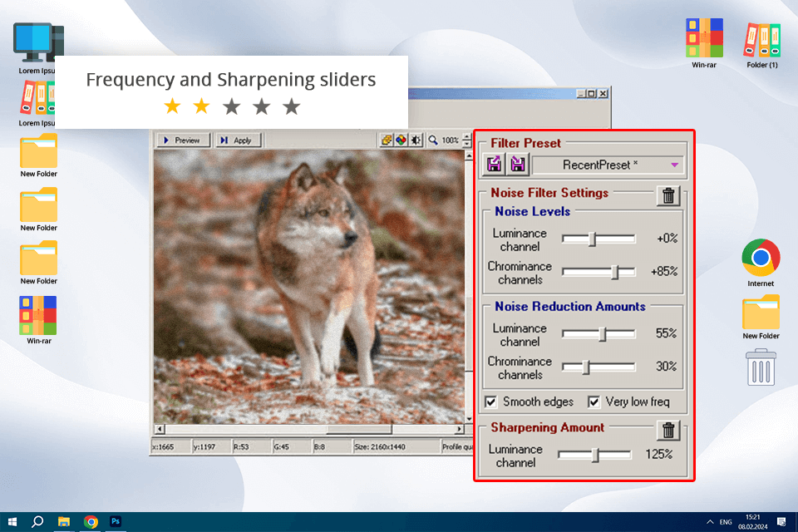The width and height of the screenshot is (798, 532).
Task: Open the Windows Start menu
Action: [x=12, y=522]
